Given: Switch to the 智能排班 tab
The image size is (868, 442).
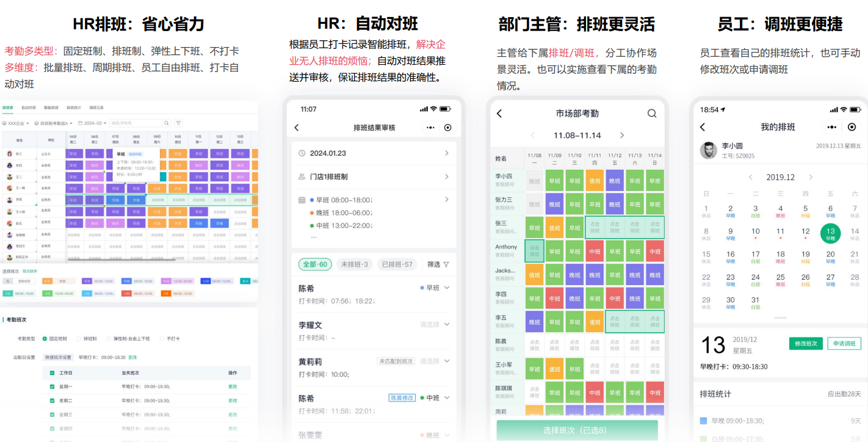Looking at the screenshot, I should tap(51, 107).
